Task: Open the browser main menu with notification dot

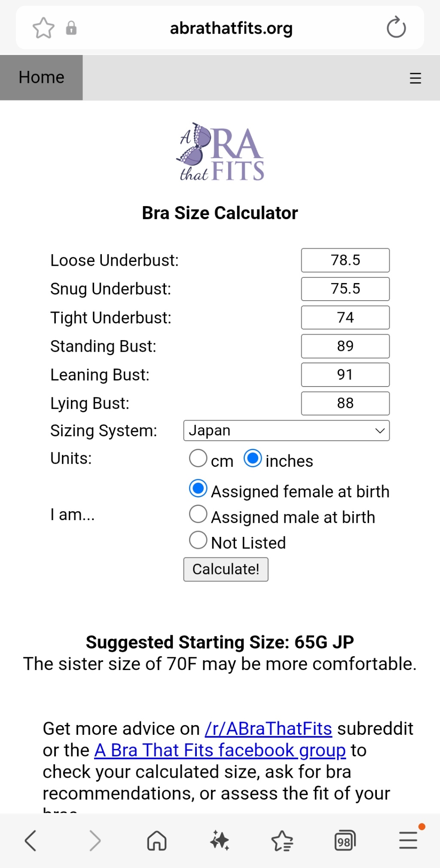Action: coord(408,841)
